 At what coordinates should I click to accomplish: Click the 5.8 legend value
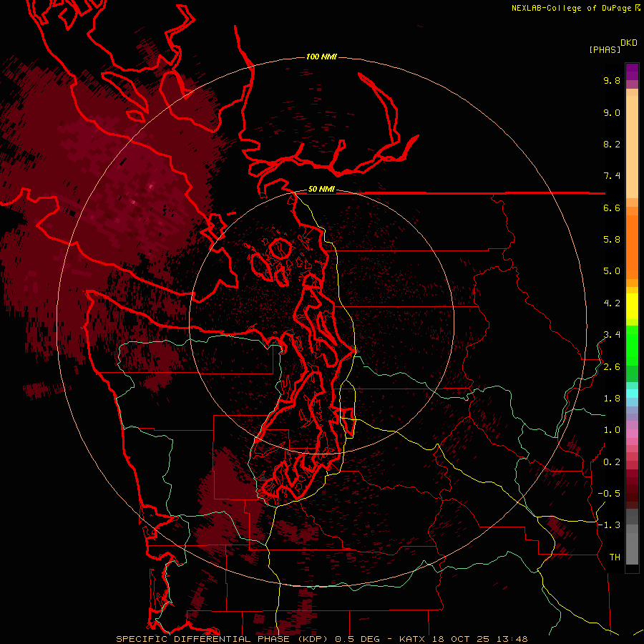(612, 240)
